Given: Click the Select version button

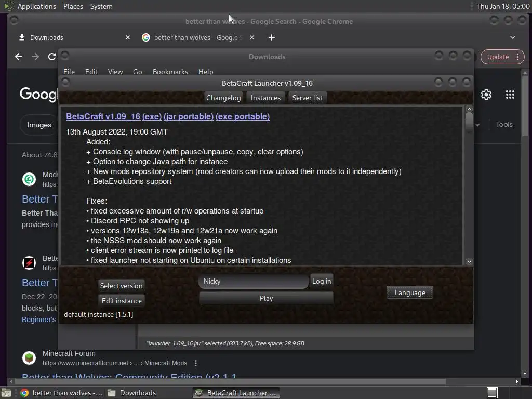Looking at the screenshot, I should point(121,286).
